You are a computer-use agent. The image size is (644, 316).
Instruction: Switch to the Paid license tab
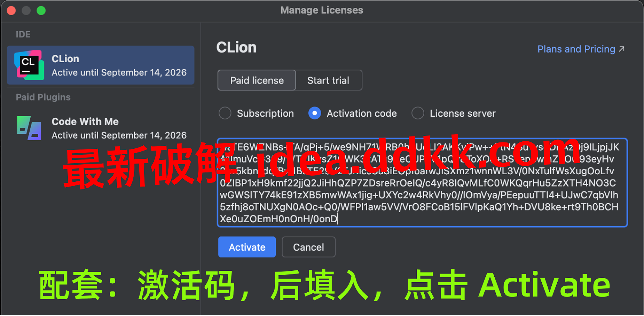257,80
